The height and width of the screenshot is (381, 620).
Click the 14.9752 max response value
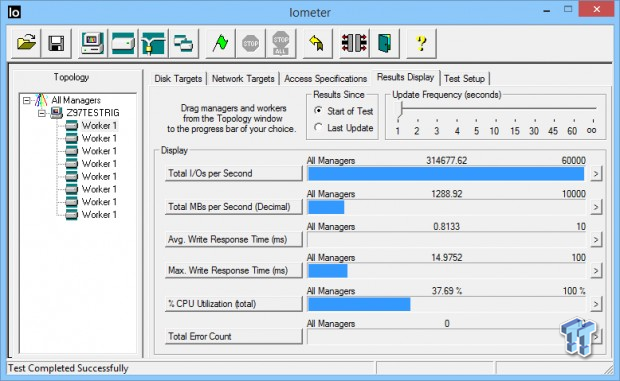[x=446, y=258]
